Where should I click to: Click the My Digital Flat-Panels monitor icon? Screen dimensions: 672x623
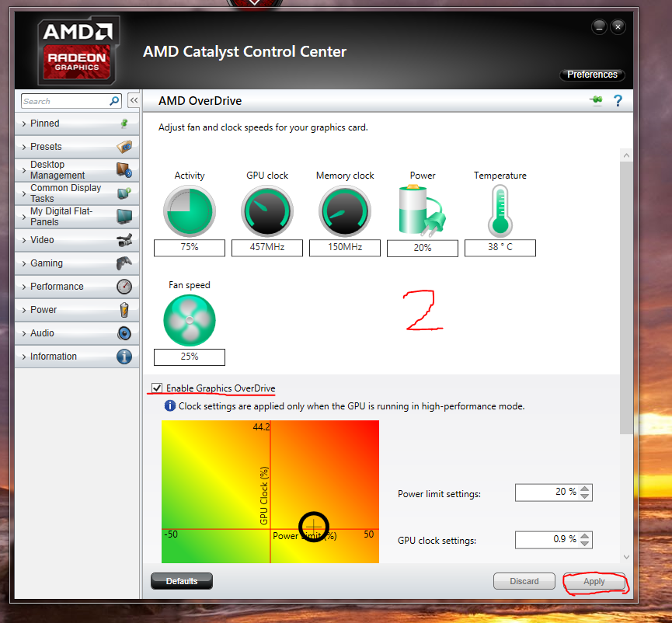tap(124, 217)
